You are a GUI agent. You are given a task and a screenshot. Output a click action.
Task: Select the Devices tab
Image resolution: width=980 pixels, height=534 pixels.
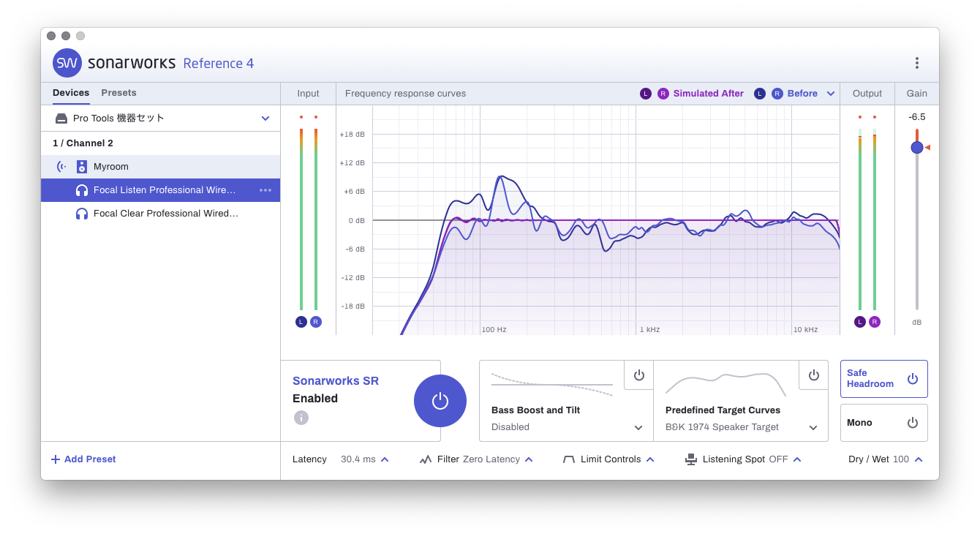point(71,93)
